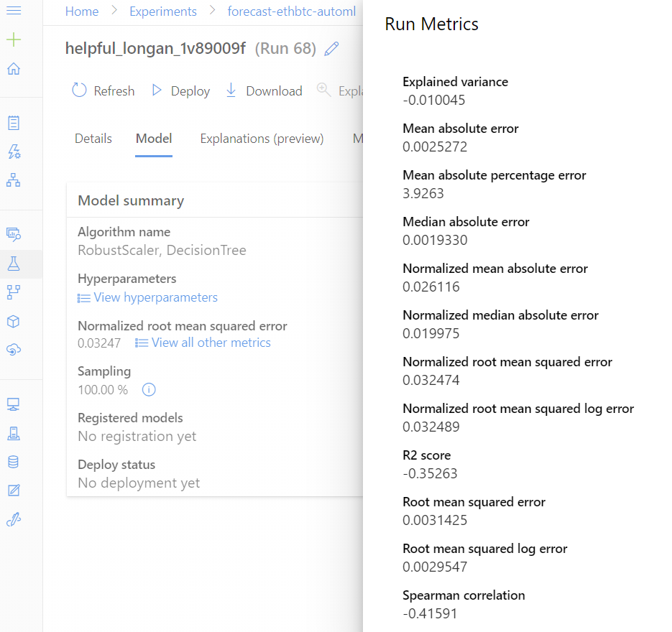The height and width of the screenshot is (632, 672).
Task: Deploy the model
Action: pyautogui.click(x=181, y=90)
